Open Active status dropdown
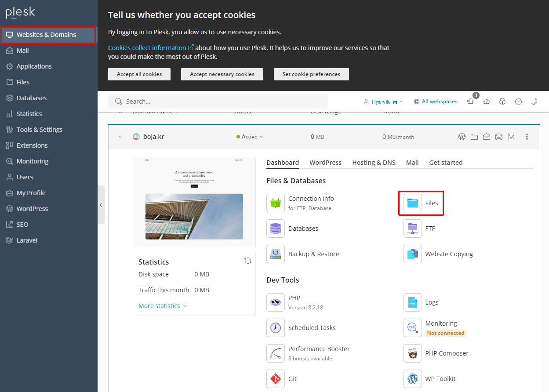 (250, 137)
